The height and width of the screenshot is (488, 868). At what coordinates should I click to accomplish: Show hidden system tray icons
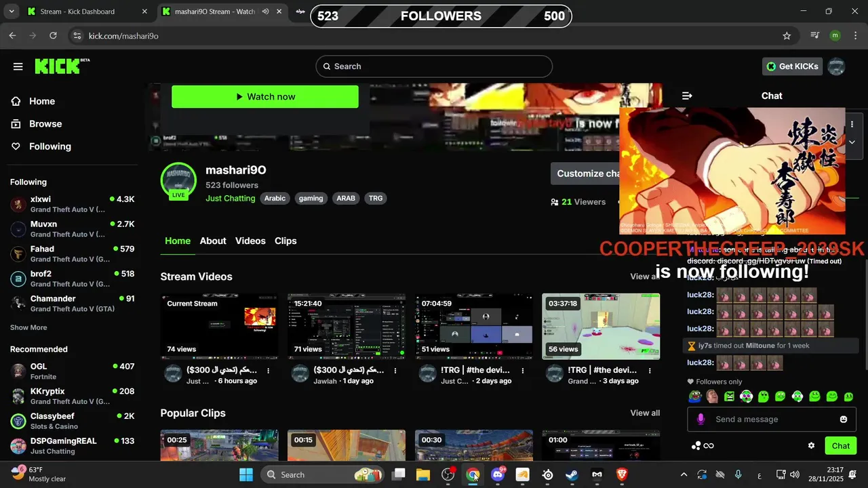click(684, 475)
